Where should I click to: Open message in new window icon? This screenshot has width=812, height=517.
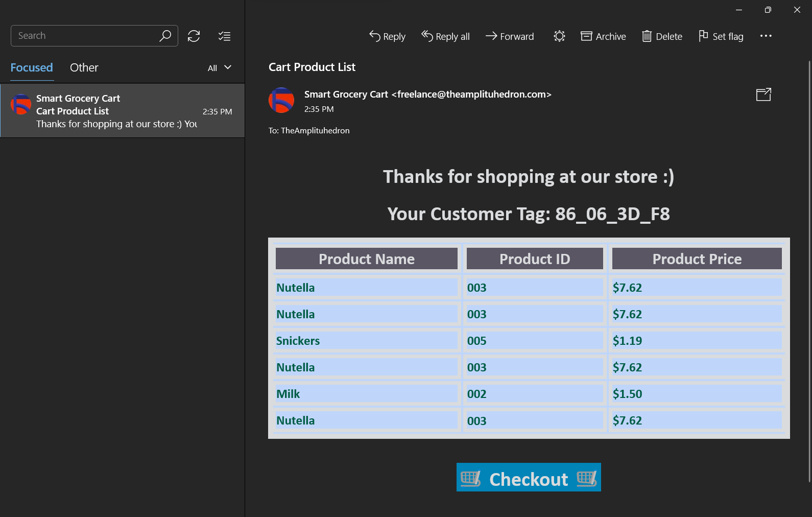tap(763, 95)
